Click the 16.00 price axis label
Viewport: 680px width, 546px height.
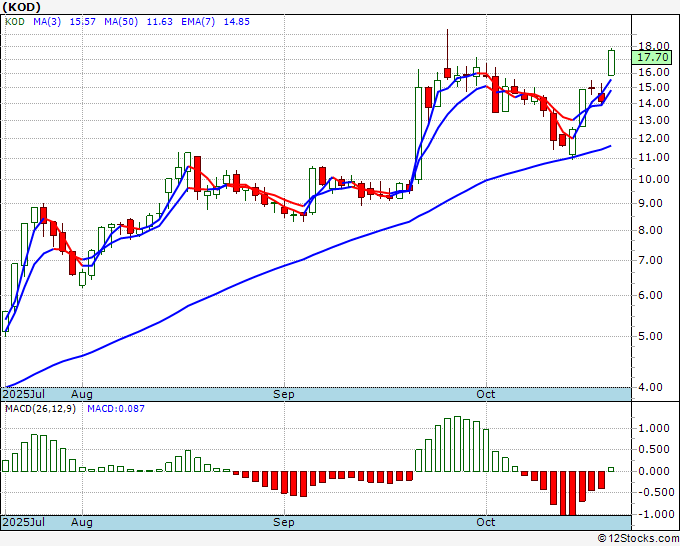(654, 72)
